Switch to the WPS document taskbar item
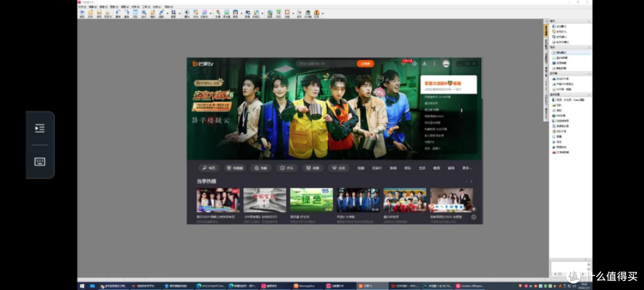Viewport: 644px width, 290px height. click(404, 286)
